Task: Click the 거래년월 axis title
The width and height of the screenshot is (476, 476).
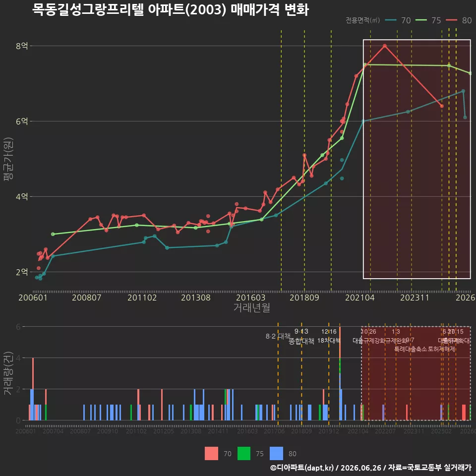Action: pyautogui.click(x=252, y=307)
